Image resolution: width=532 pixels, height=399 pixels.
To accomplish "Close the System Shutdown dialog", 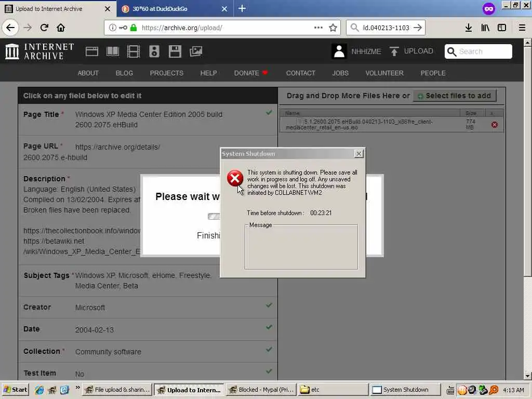I will pyautogui.click(x=358, y=154).
